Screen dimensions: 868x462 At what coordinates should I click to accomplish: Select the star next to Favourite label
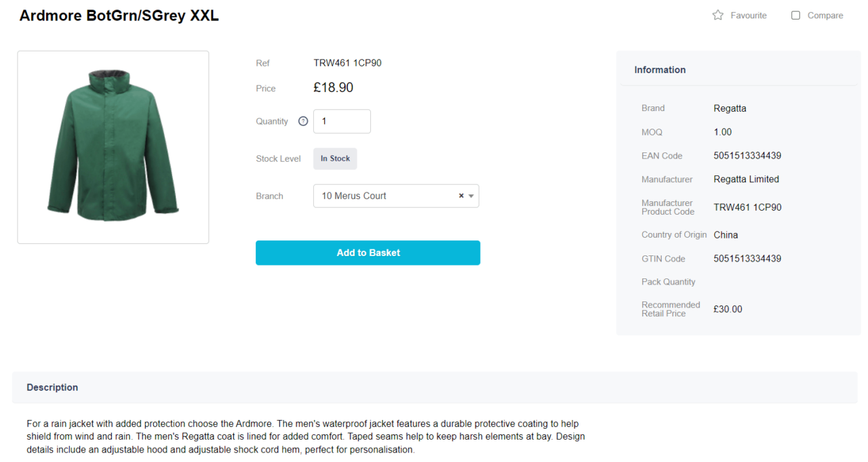click(717, 14)
